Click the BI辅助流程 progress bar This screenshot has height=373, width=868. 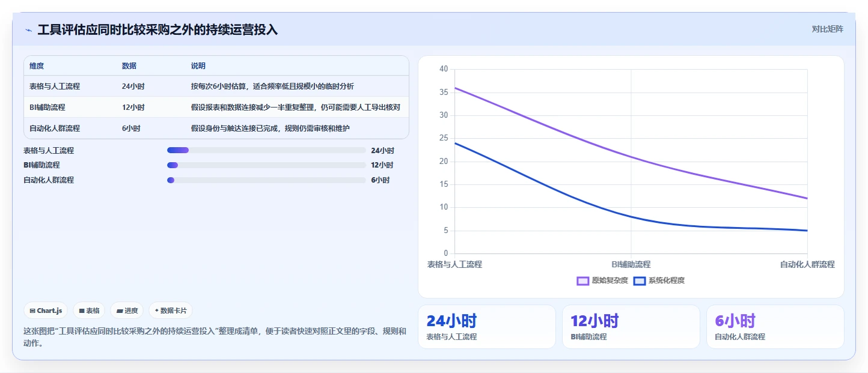click(266, 165)
